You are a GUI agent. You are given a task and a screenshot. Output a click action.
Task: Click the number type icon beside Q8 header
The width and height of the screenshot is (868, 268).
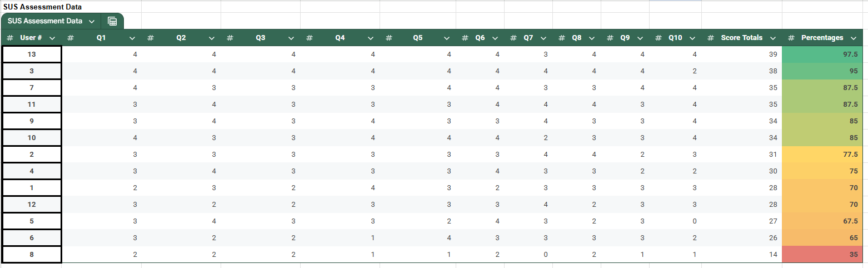click(562, 38)
